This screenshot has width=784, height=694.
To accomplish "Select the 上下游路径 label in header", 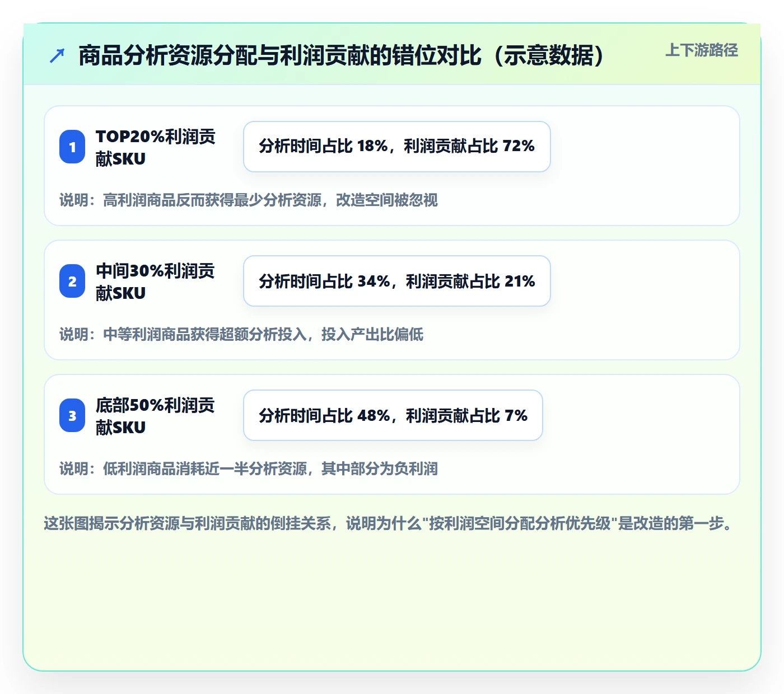I will coord(702,50).
